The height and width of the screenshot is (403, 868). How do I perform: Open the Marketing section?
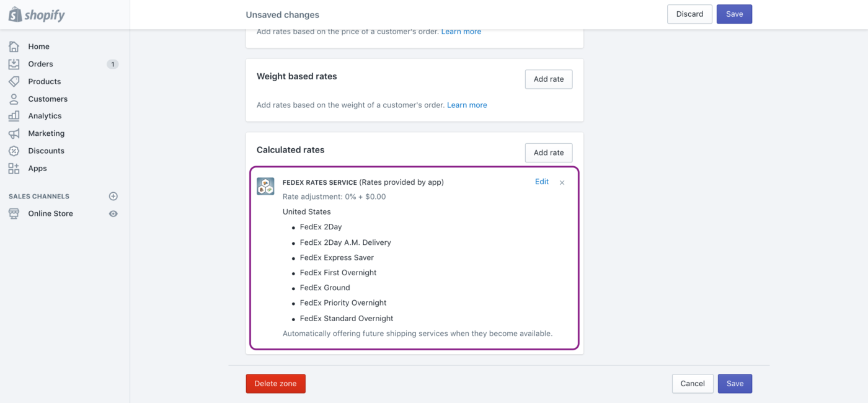pos(45,133)
